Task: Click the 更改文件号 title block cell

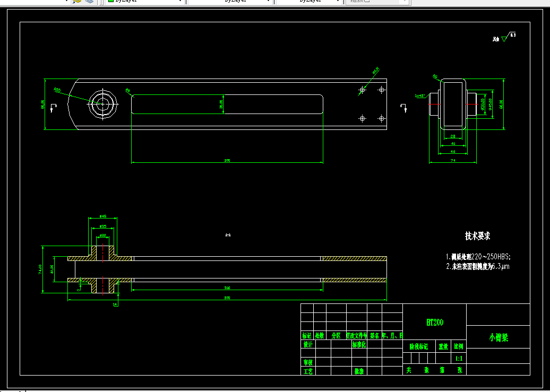Action: tap(356, 336)
